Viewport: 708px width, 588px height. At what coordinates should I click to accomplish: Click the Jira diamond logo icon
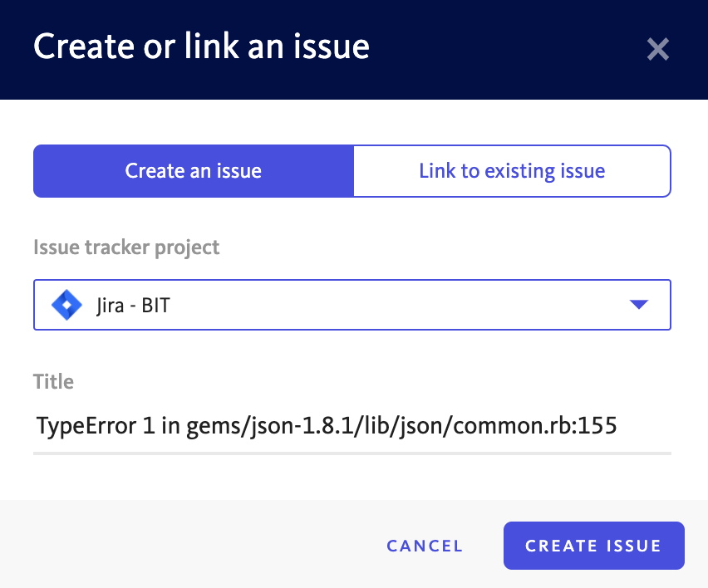66,305
